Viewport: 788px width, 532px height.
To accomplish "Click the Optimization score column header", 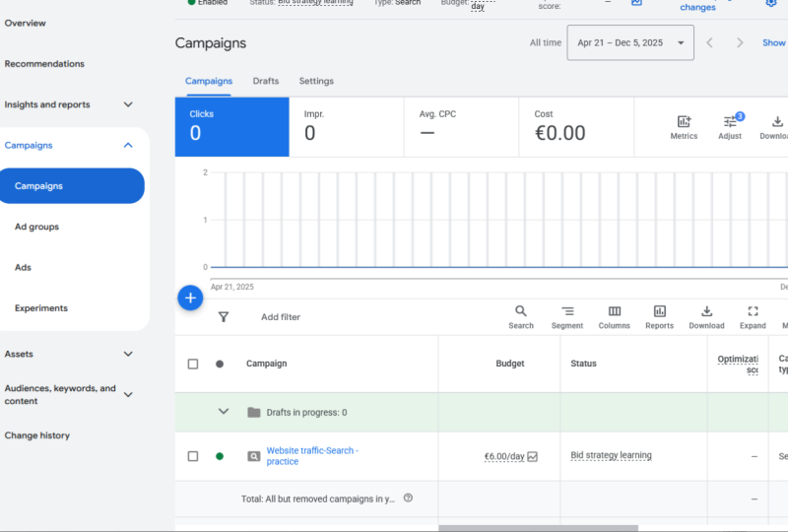I will tap(738, 365).
